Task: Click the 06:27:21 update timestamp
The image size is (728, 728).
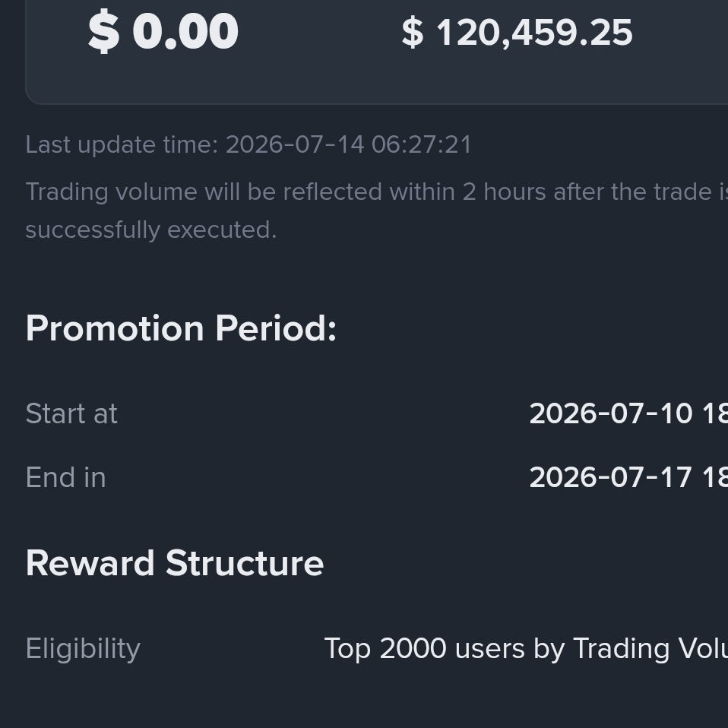Action: [422, 144]
